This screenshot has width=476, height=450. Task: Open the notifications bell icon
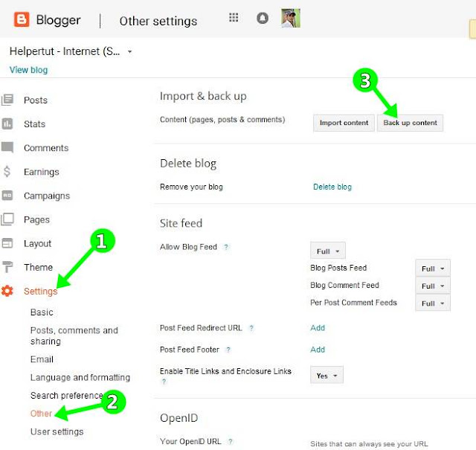(263, 18)
